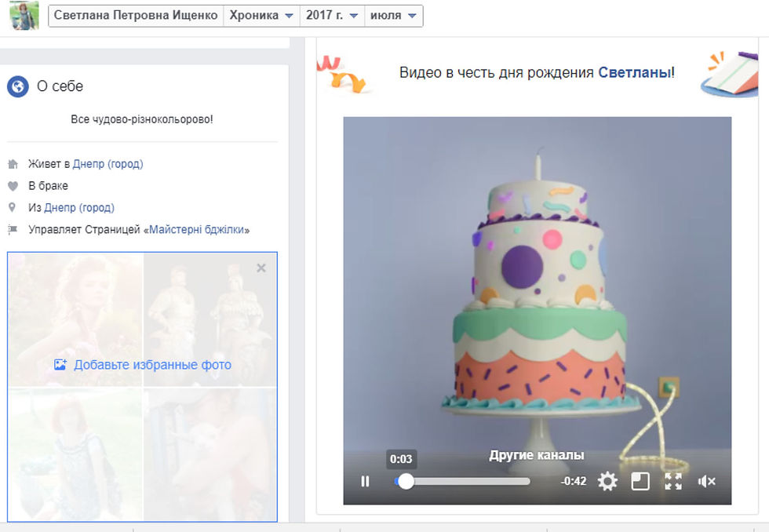Click Светлана Петровна Ищенко name button
This screenshot has height=532, width=769.
click(136, 15)
